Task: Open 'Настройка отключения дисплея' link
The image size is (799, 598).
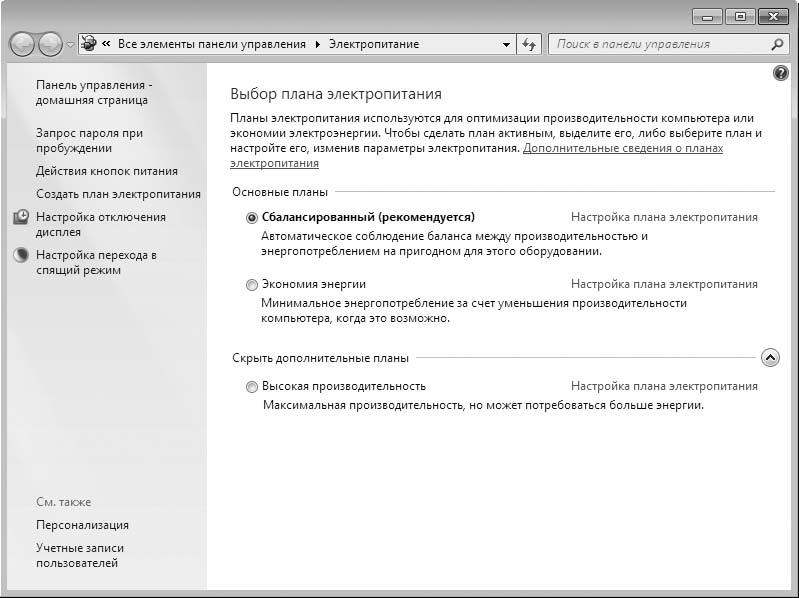Action: click(101, 224)
